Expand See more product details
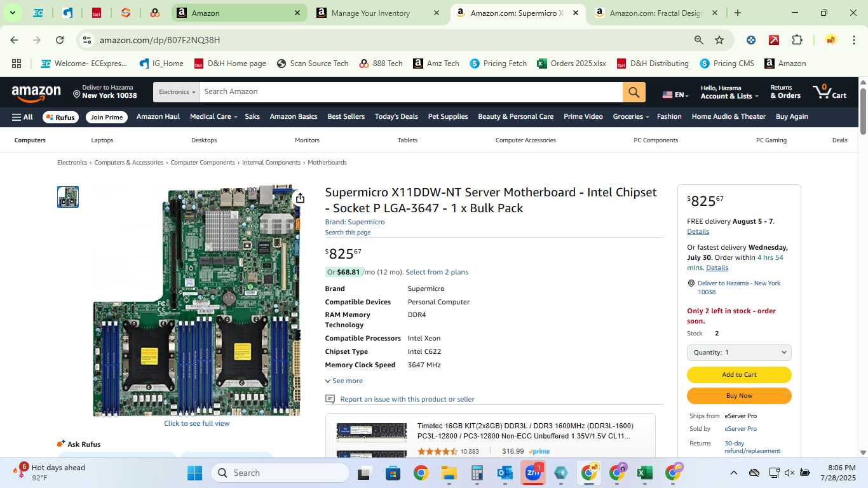This screenshot has width=868, height=488. (x=344, y=381)
